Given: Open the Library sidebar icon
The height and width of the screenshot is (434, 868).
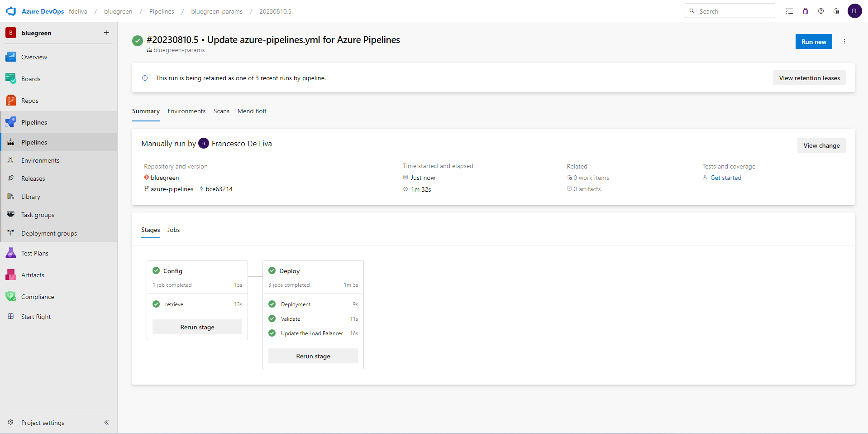Looking at the screenshot, I should pos(11,197).
